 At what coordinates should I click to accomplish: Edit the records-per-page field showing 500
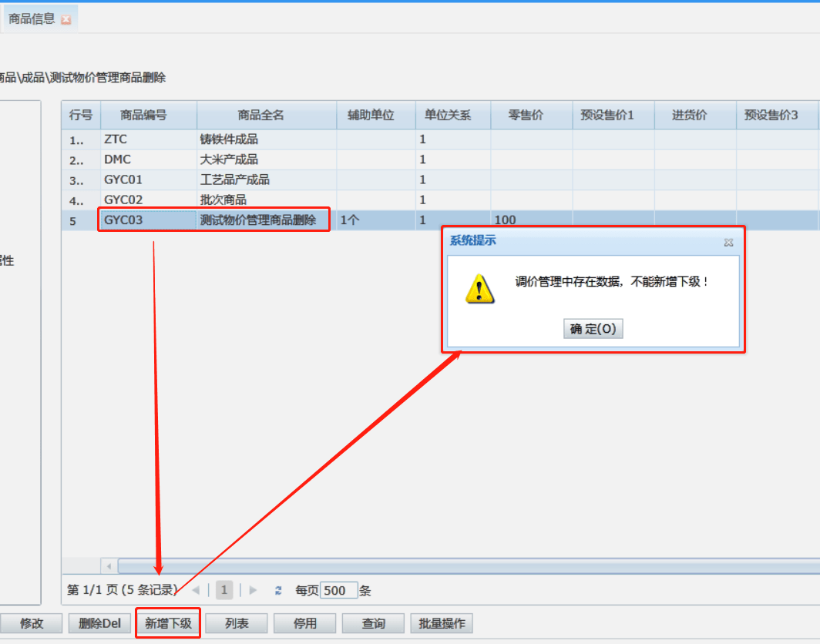click(338, 590)
